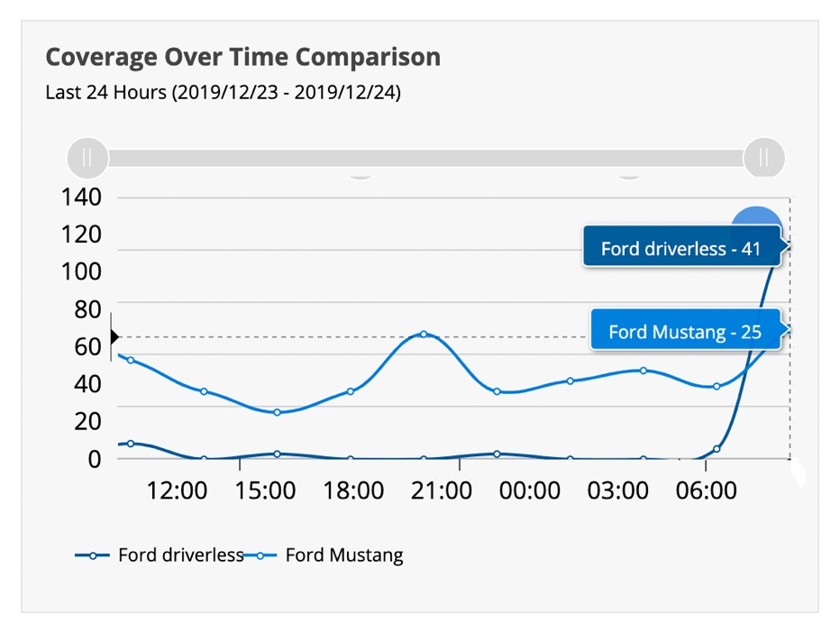Select the Ford driverless point just after 06:00

717,448
